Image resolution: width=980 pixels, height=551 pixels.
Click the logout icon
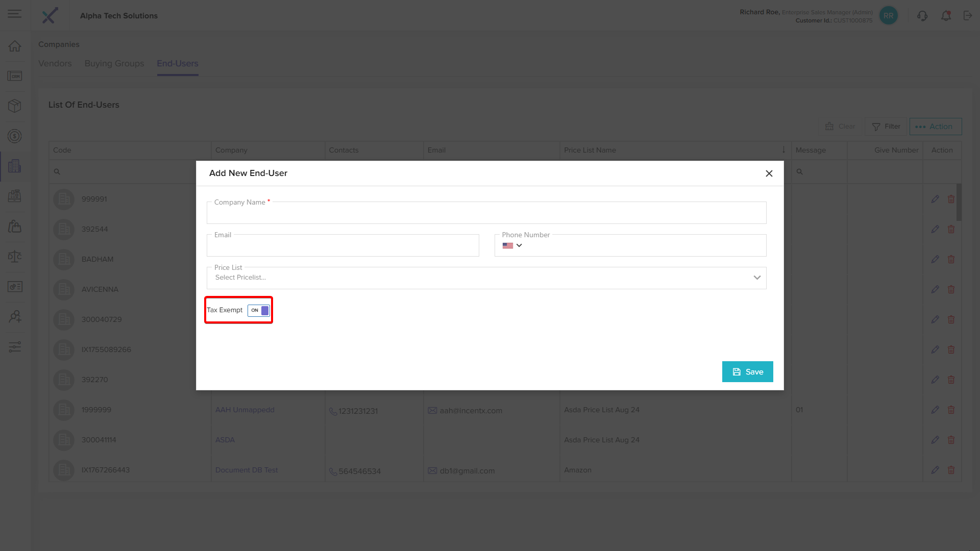967,16
